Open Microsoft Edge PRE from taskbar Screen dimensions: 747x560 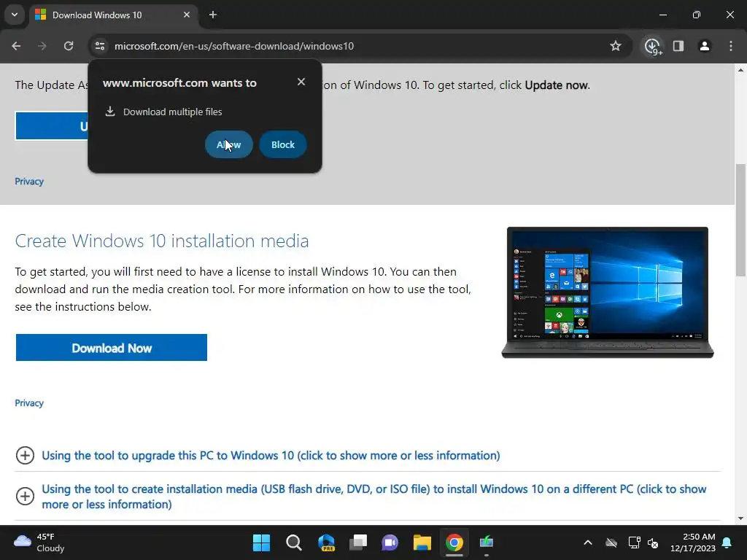click(326, 542)
